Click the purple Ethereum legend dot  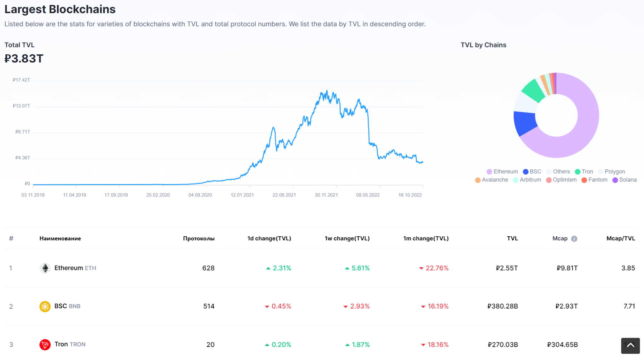(x=489, y=172)
